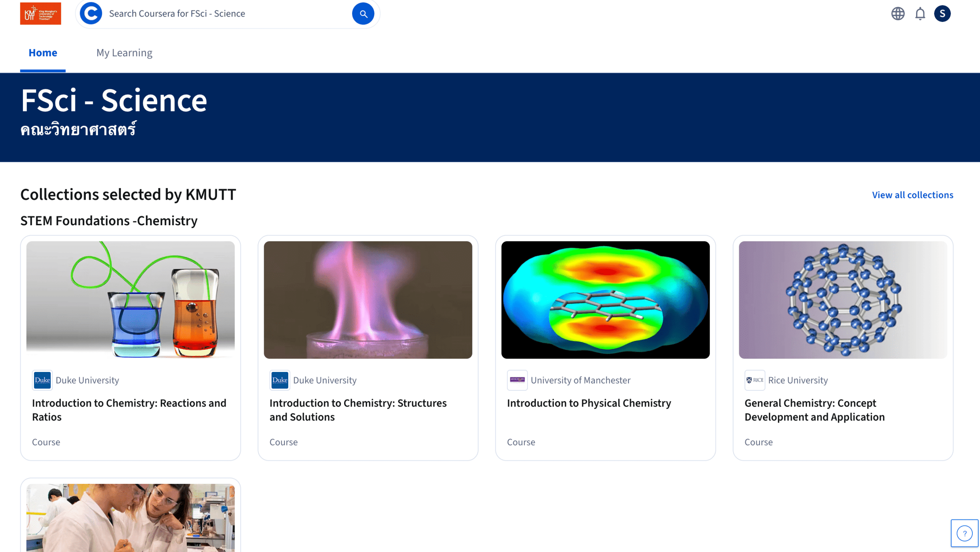Click the pink flame thumbnail image
This screenshot has height=552, width=980.
368,300
